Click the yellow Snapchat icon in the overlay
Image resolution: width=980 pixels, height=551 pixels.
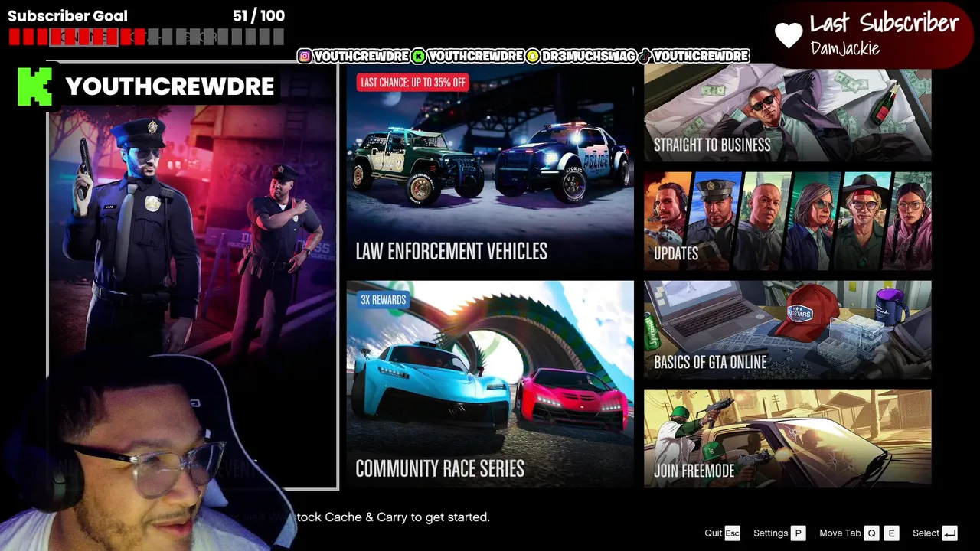pyautogui.click(x=532, y=56)
